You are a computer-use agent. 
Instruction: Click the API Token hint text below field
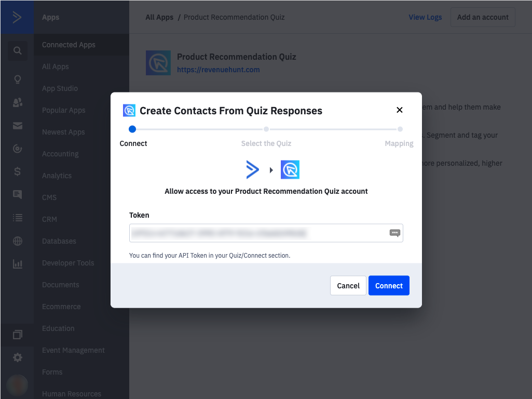[210, 256]
